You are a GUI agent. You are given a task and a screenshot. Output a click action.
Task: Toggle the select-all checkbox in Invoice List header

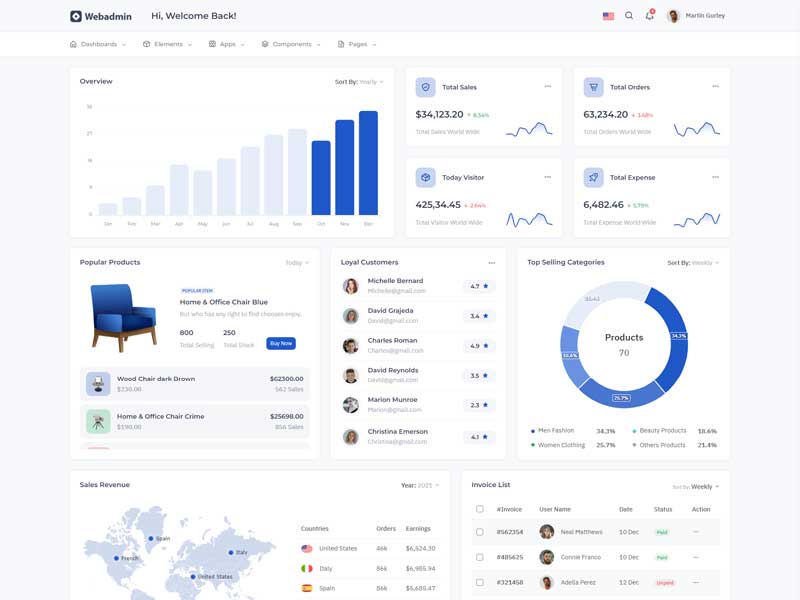(x=480, y=509)
